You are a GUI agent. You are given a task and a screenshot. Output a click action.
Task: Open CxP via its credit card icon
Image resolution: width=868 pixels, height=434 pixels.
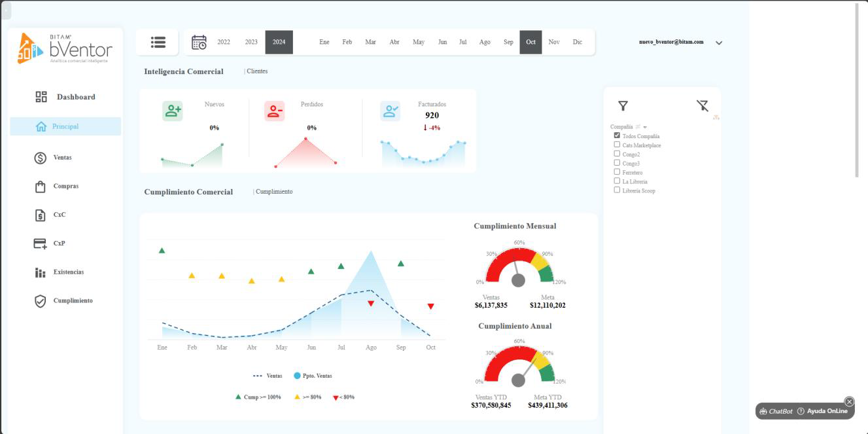40,244
